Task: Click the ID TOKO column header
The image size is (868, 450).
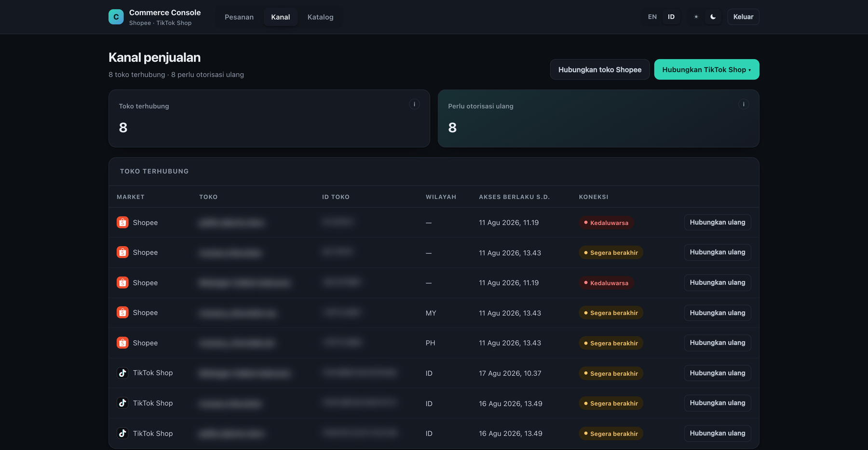Action: (336, 197)
